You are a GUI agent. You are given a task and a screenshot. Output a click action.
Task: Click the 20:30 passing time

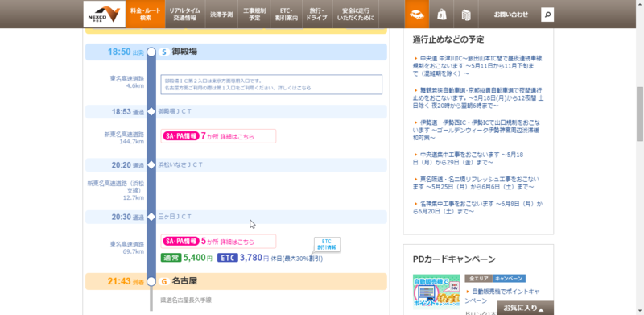pos(122,217)
